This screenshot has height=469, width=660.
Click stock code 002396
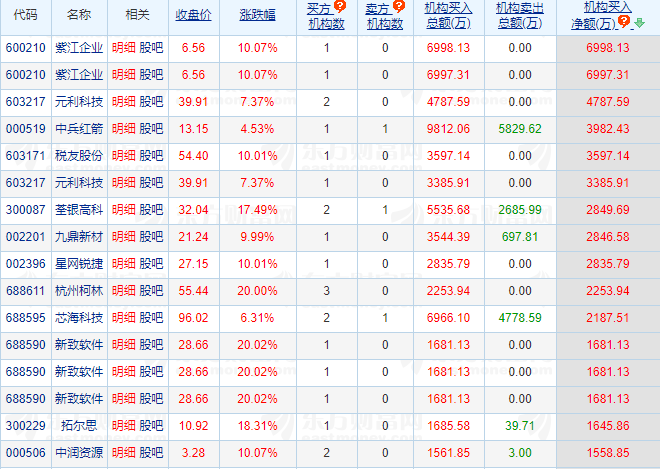click(x=26, y=264)
